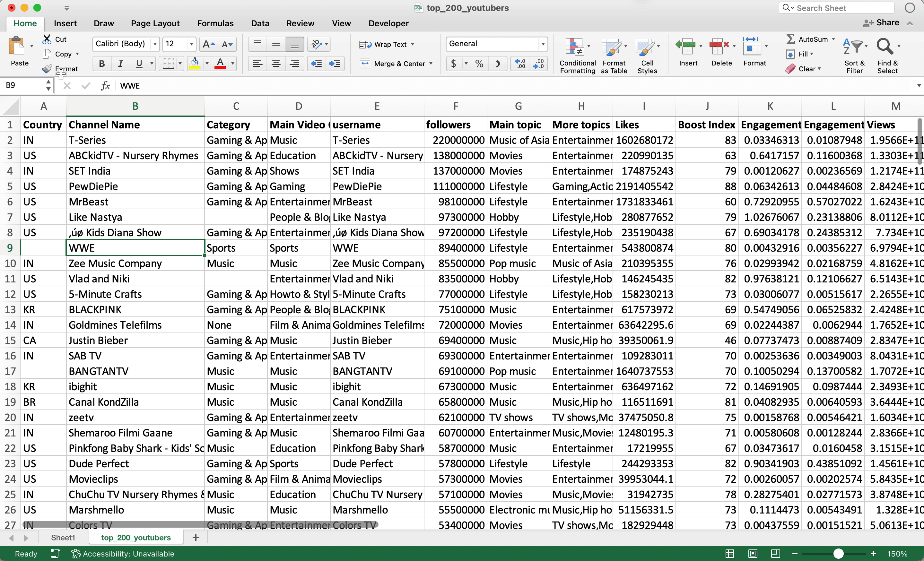Image resolution: width=924 pixels, height=561 pixels.
Task: Select the Format Painter brush
Action: pos(47,69)
